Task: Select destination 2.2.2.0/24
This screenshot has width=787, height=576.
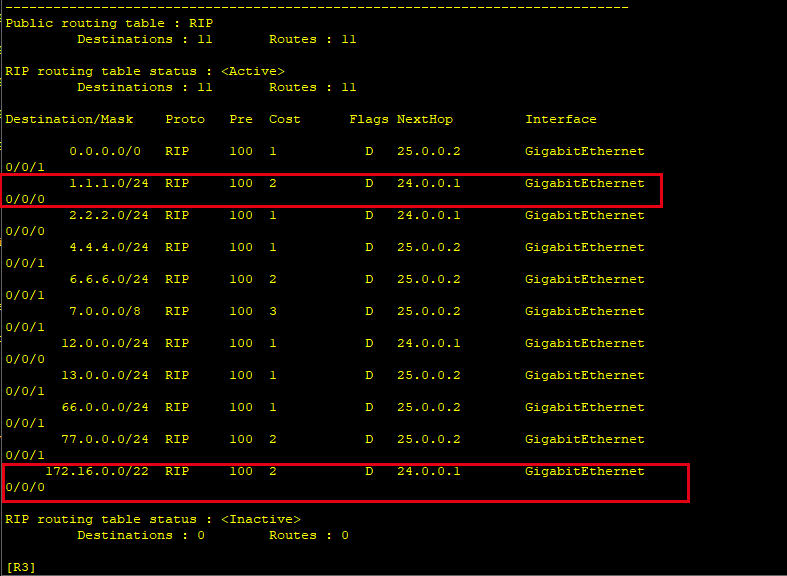Action: 109,215
